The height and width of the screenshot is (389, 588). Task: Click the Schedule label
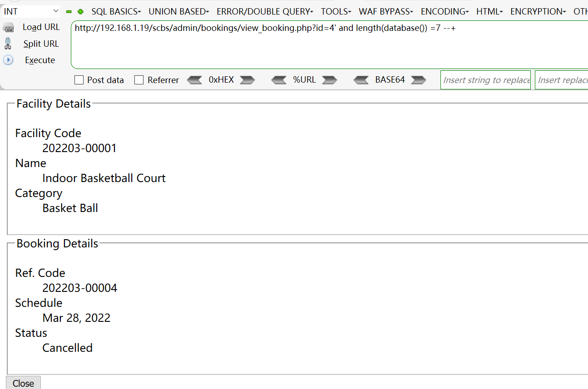pyautogui.click(x=39, y=303)
